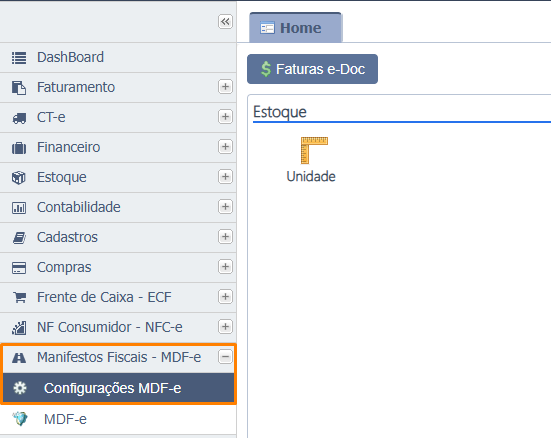Image resolution: width=551 pixels, height=438 pixels.
Task: Click the DashBoard list icon
Action: pos(19,58)
